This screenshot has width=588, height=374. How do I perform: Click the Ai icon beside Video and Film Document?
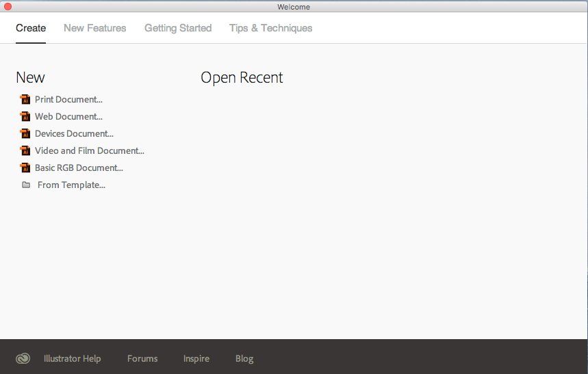[x=25, y=150]
